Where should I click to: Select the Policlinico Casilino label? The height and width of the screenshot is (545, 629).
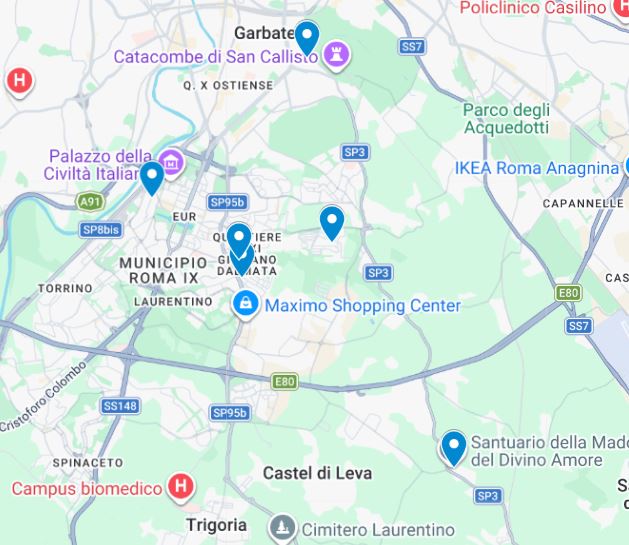tap(533, 7)
